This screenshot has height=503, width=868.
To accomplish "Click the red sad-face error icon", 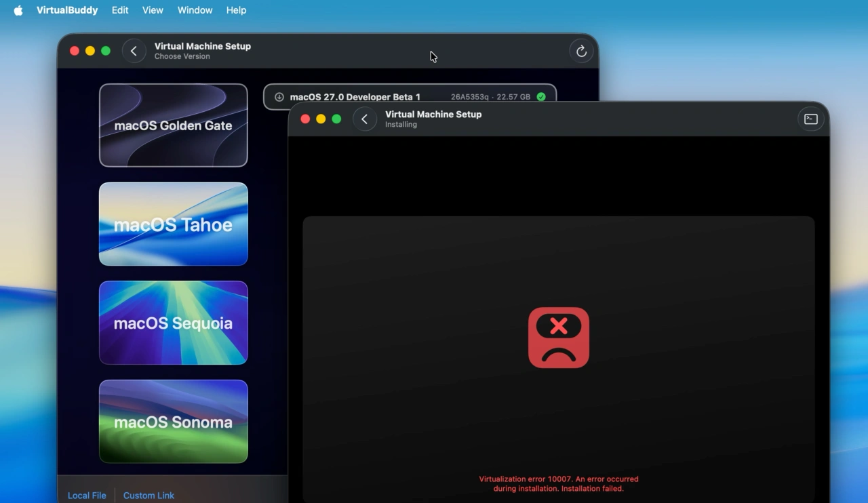I will (559, 338).
